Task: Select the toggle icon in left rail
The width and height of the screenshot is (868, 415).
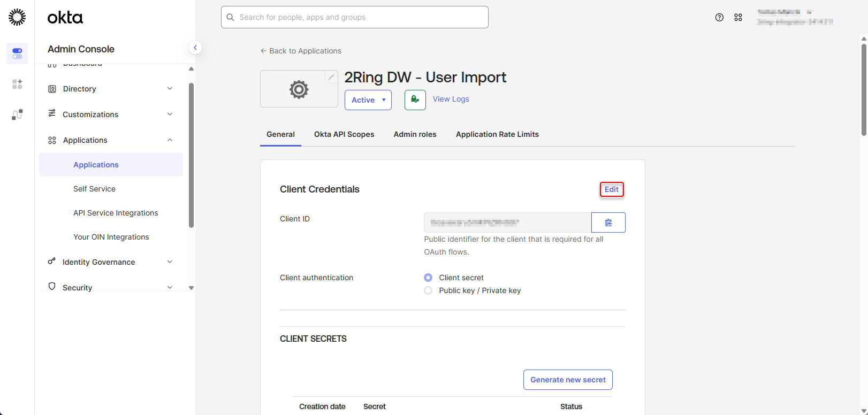Action: [x=17, y=53]
